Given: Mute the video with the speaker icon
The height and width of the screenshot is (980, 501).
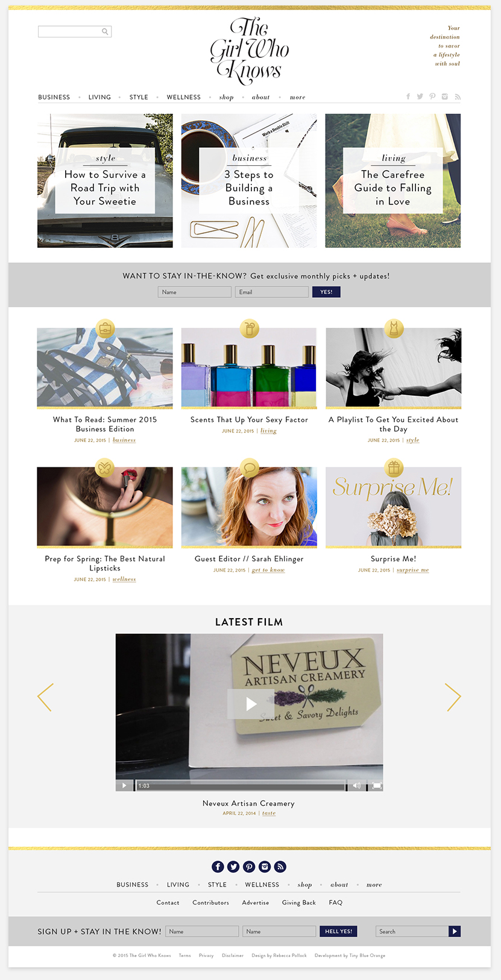Looking at the screenshot, I should [x=356, y=786].
